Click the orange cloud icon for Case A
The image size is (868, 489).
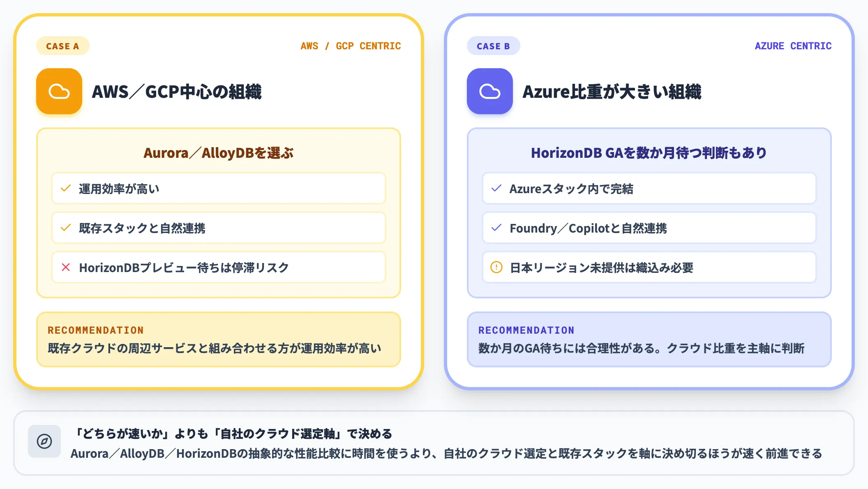point(59,91)
